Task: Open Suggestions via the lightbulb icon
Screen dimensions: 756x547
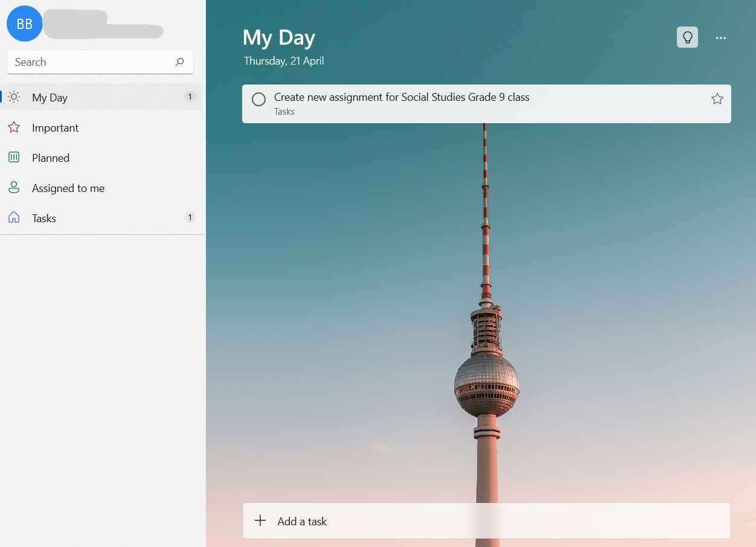Action: click(x=687, y=37)
